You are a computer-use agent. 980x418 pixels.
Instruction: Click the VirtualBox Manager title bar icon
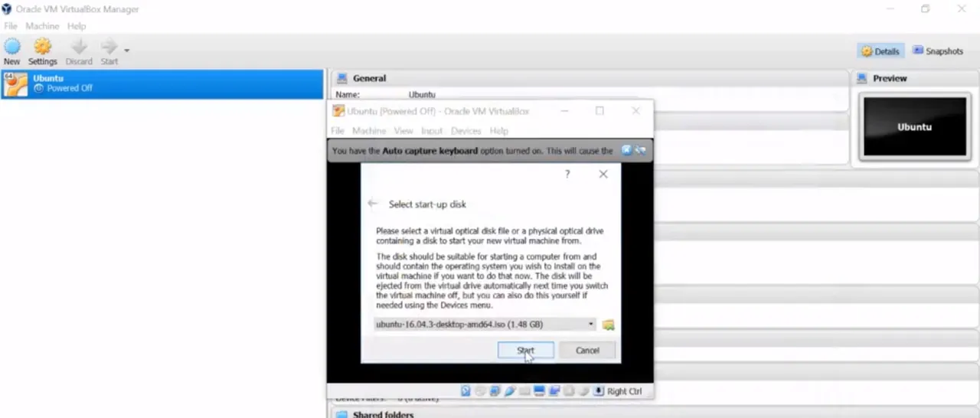[x=7, y=9]
